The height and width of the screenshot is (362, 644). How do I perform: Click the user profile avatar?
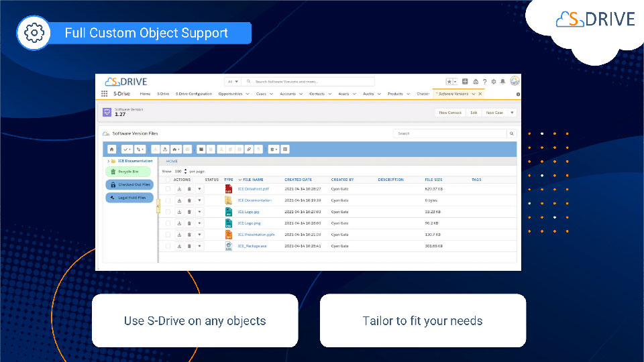(515, 81)
